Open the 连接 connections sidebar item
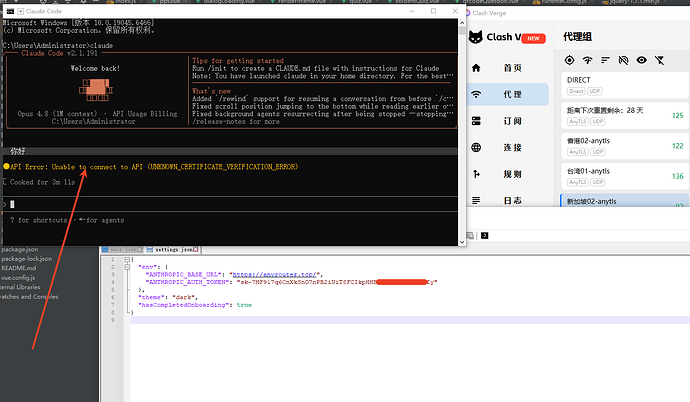The width and height of the screenshot is (690, 402). 507,147
